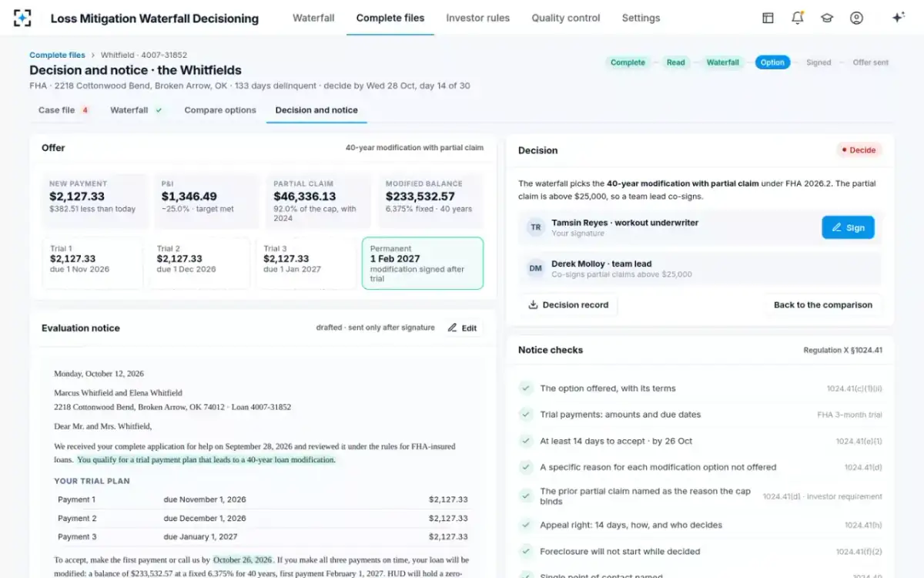Click check icon beside 'Trial payments' check
Screen dimensions: 924x578
(x=526, y=415)
